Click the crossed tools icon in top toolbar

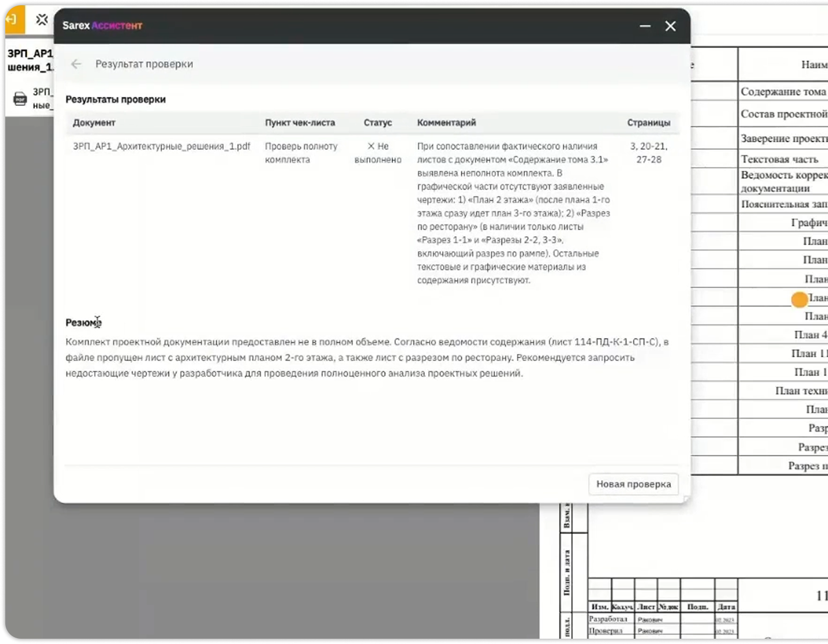tap(41, 19)
